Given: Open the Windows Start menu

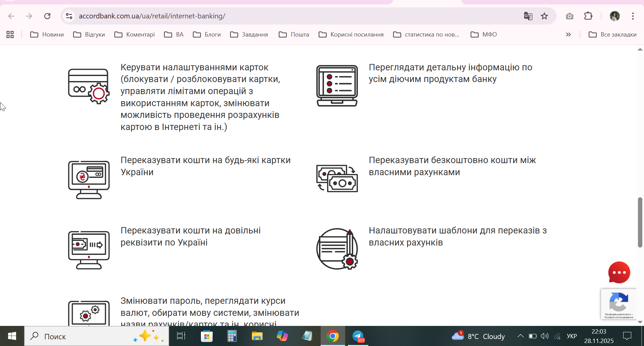Looking at the screenshot, I should tap(12, 336).
